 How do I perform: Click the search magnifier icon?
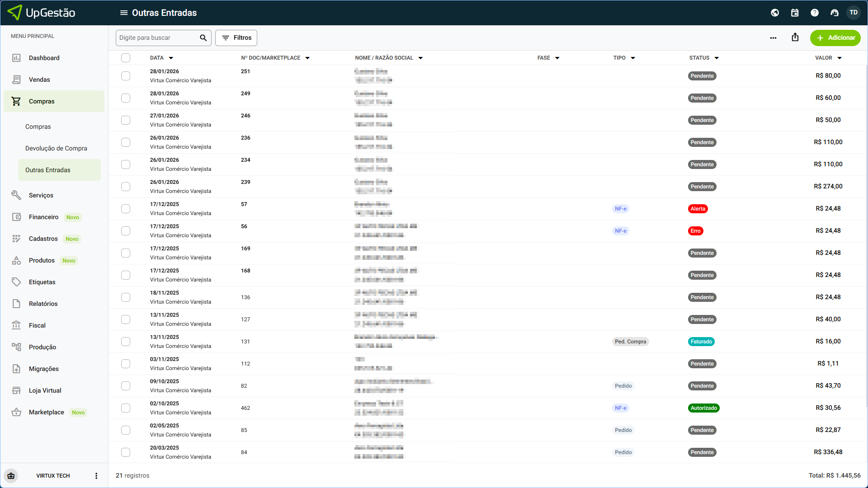(203, 38)
